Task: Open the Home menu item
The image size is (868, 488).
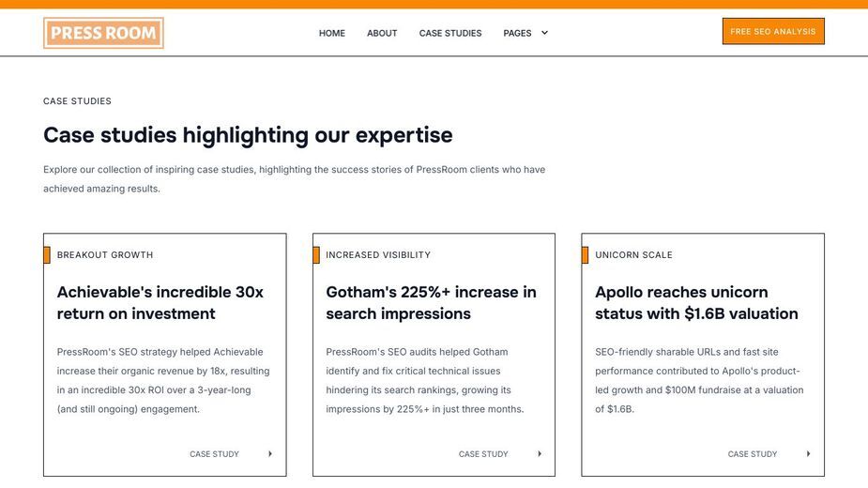Action: coord(331,33)
